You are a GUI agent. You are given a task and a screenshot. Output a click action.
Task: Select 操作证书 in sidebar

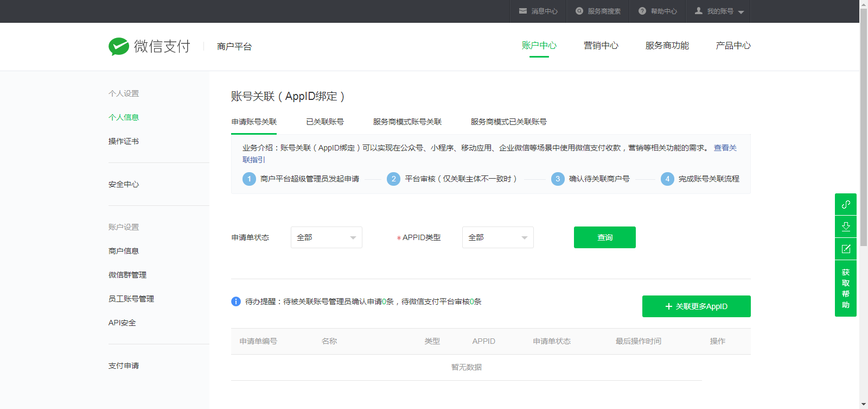[124, 141]
